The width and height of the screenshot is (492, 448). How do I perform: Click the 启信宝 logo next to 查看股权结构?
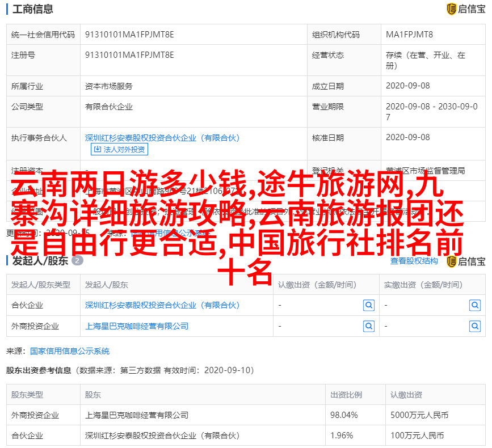tap(465, 261)
